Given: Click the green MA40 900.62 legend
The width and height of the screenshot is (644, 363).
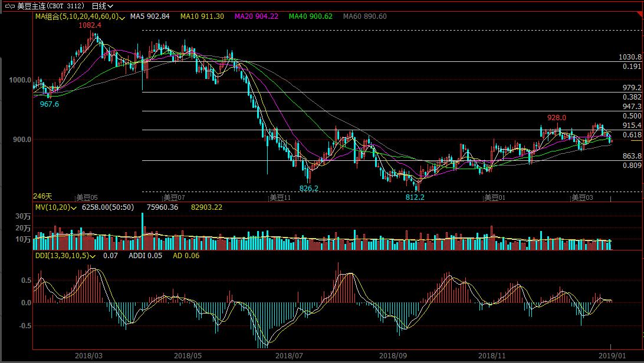Looking at the screenshot, I should 310,16.
